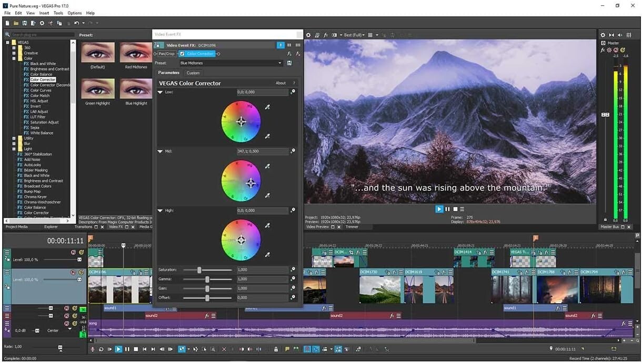Enable the snapping lock icon on timeline toolbar
The width and height of the screenshot is (642, 364).
coord(276,349)
